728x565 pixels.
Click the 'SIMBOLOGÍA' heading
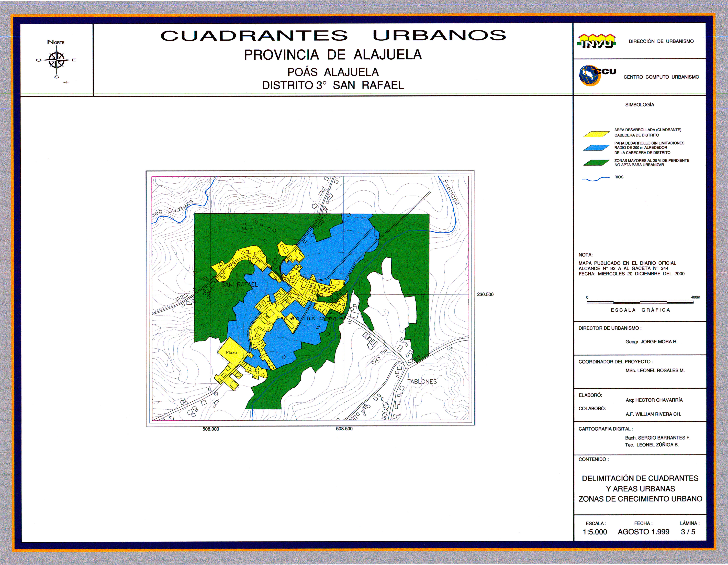[x=640, y=105]
